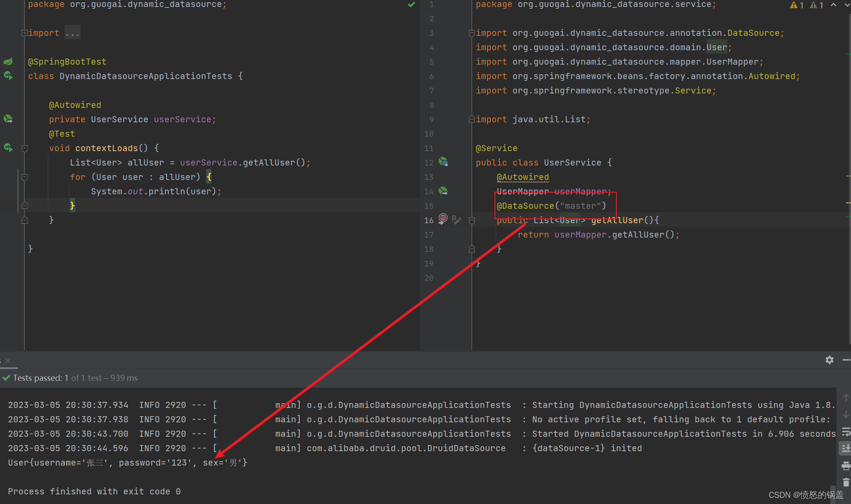Navigate to autowired userMapper bean gutter icon
851x504 pixels.
click(443, 191)
